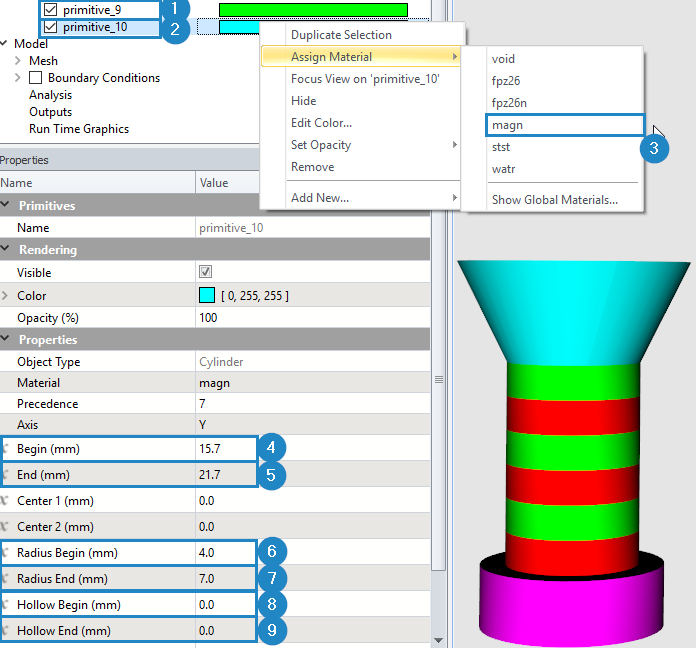
Task: Expand the Boundary Conditions node
Action: coord(18,78)
